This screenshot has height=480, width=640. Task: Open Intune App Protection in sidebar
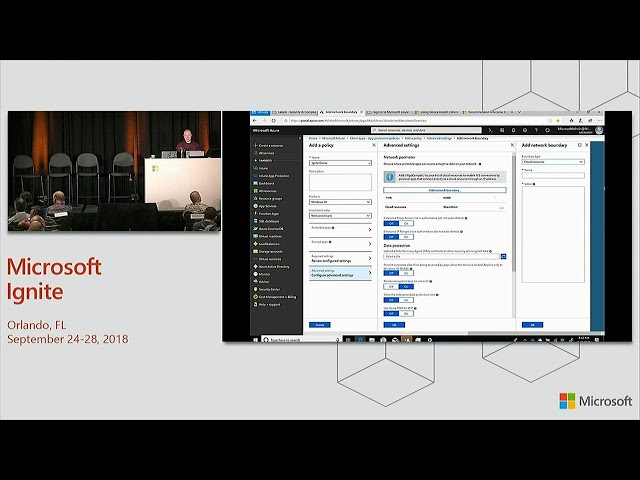click(271, 176)
